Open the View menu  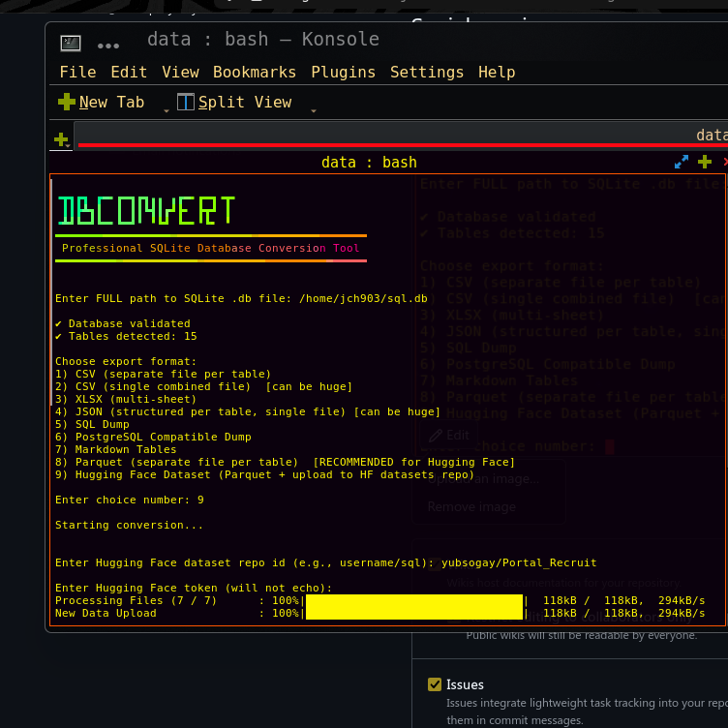[x=180, y=73]
